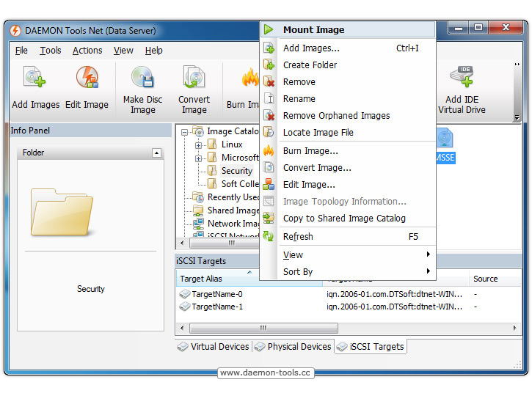The width and height of the screenshot is (532, 396).
Task: Click the Security folder icon in tree
Action: [x=212, y=170]
